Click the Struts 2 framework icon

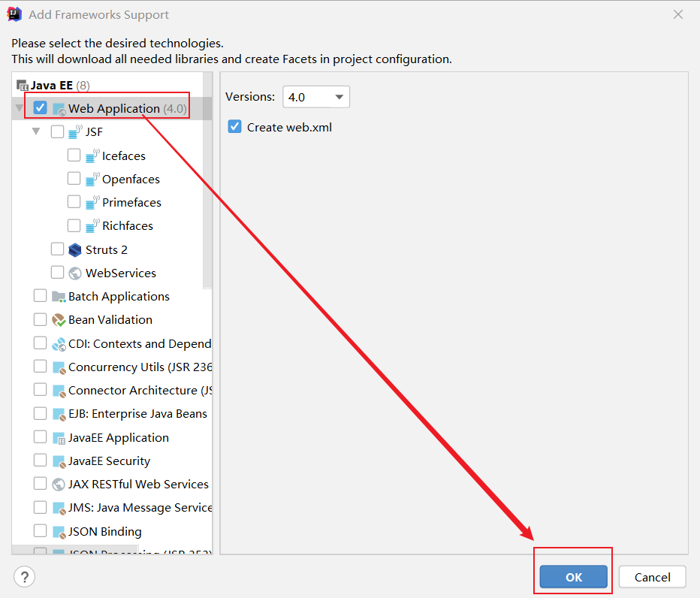[74, 249]
